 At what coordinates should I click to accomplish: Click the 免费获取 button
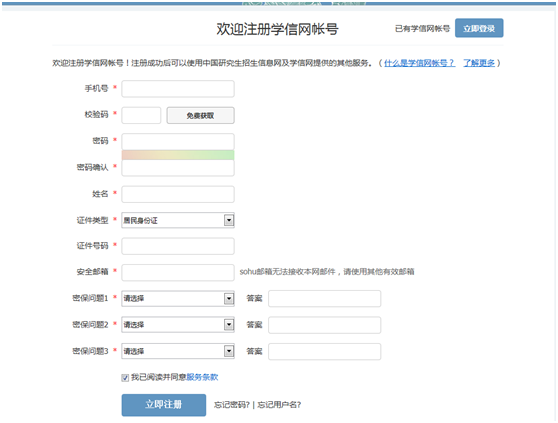pos(200,115)
